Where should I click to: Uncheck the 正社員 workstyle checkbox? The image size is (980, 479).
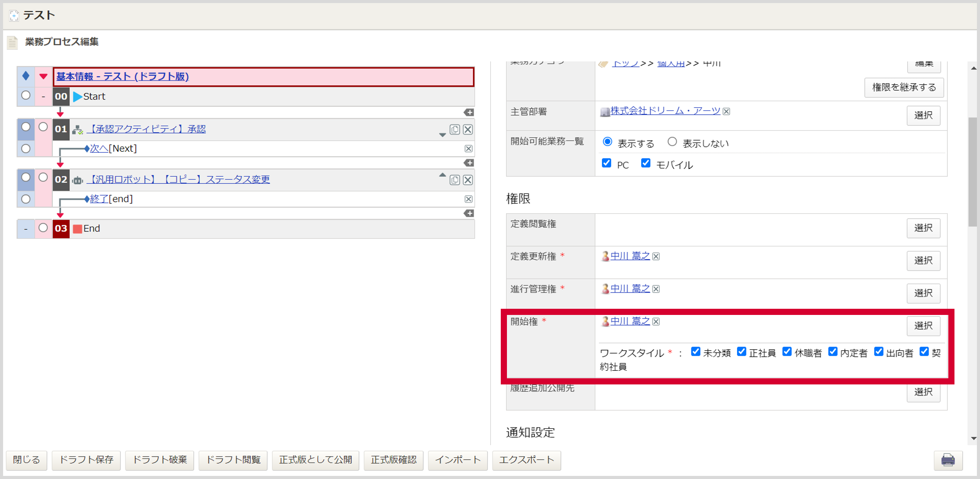click(x=741, y=351)
